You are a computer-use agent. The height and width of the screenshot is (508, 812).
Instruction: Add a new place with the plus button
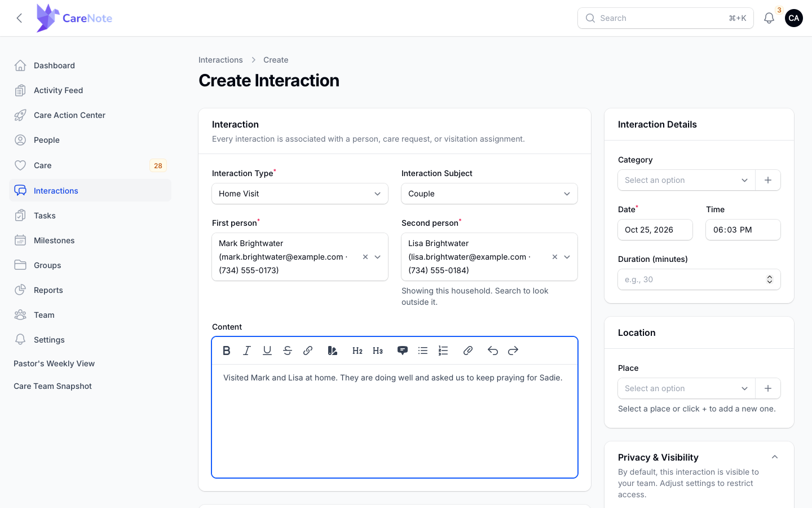pos(768,388)
